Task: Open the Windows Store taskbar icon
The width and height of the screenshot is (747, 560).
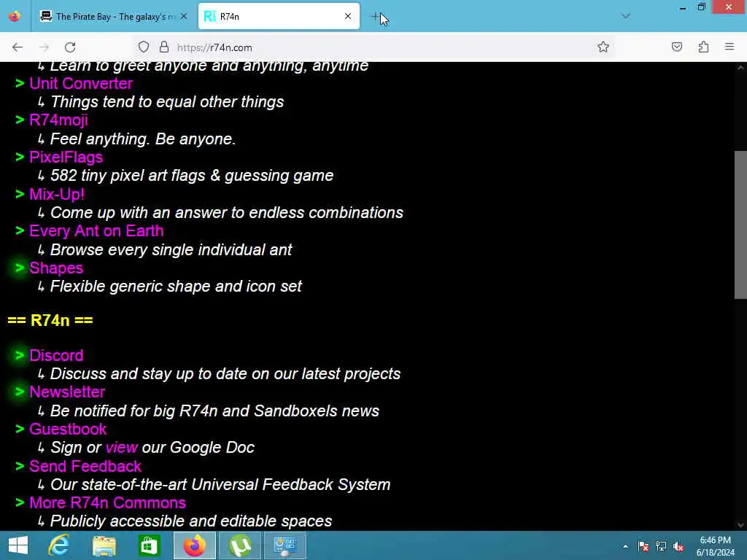Action: coord(149,545)
